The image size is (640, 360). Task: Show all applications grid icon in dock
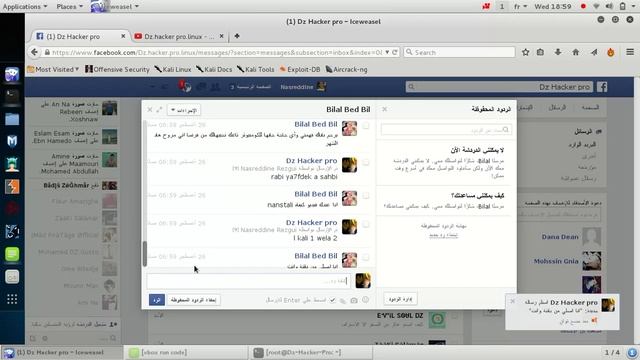tap(12, 299)
